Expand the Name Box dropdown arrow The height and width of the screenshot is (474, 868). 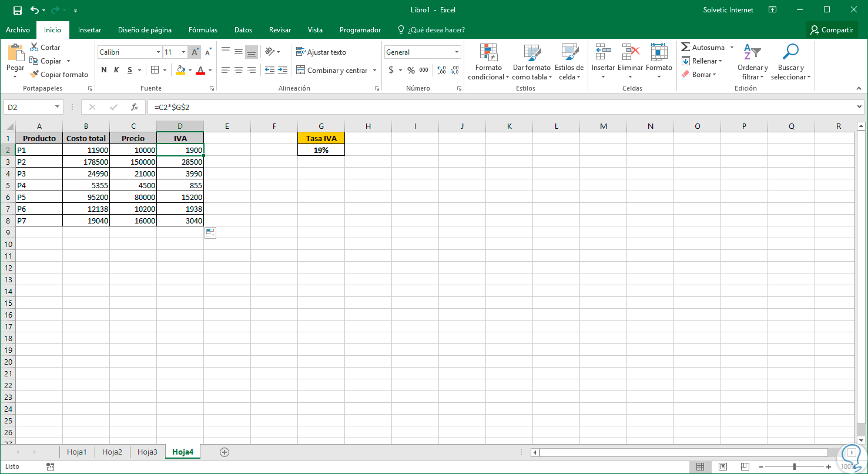point(58,107)
